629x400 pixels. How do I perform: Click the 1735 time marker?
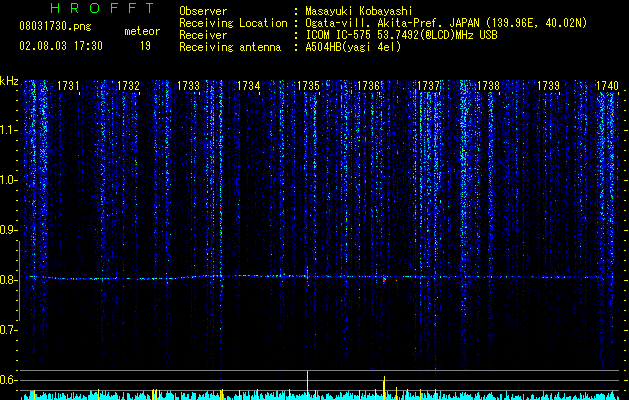(x=308, y=86)
